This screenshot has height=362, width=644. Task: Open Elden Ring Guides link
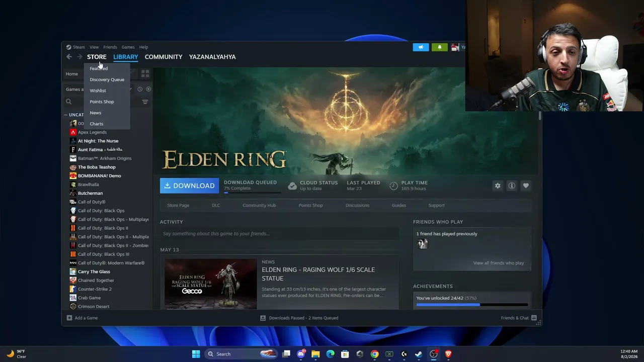[x=399, y=205]
